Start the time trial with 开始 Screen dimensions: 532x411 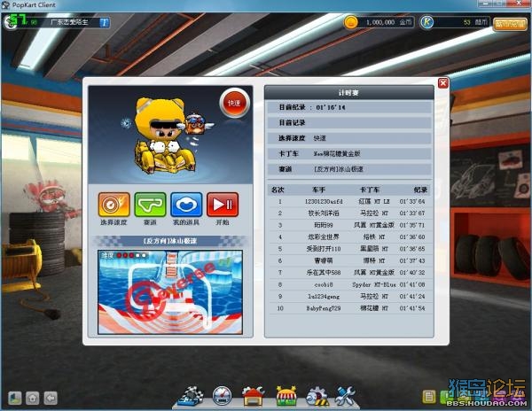click(223, 205)
